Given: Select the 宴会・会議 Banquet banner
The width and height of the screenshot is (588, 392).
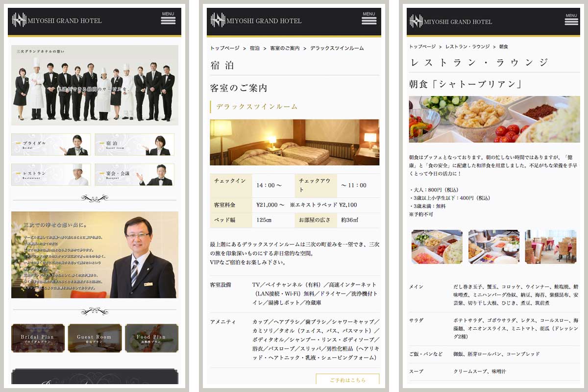Looking at the screenshot, I should pyautogui.click(x=134, y=174).
